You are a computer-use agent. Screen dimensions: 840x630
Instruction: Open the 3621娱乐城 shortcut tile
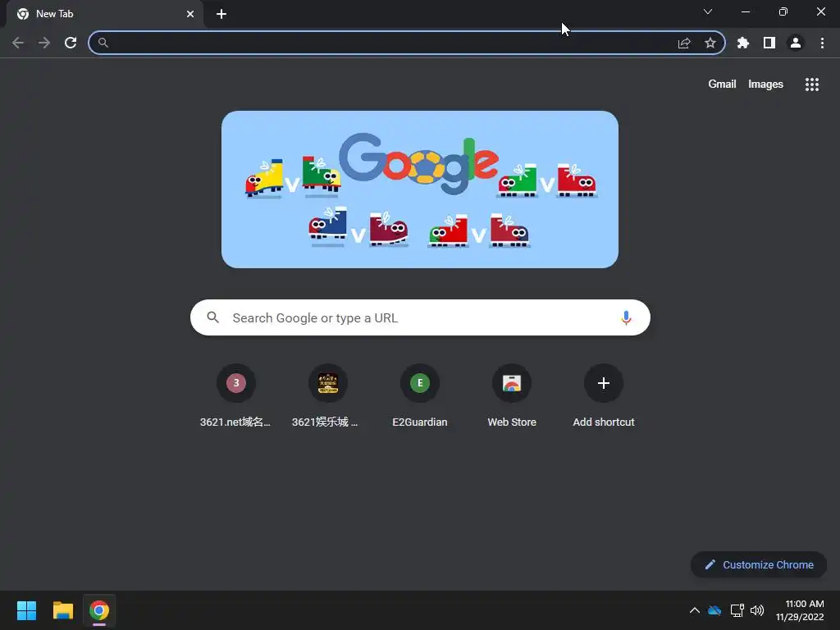click(328, 396)
